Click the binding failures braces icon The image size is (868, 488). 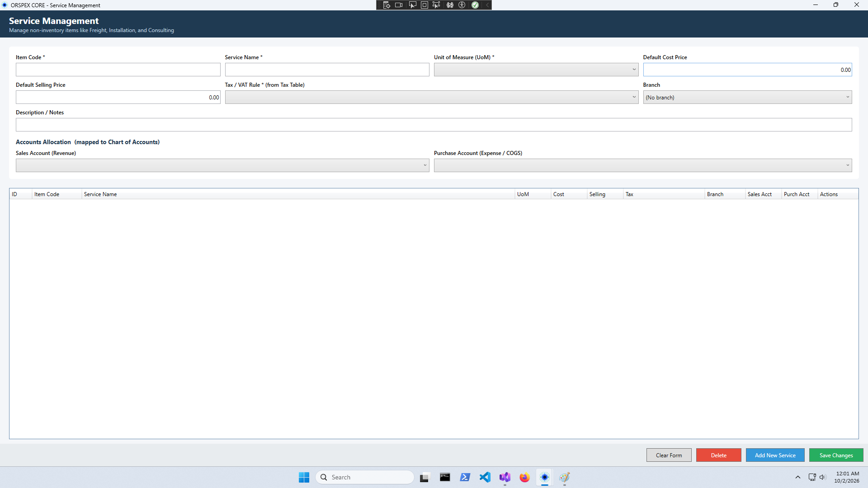coord(450,5)
